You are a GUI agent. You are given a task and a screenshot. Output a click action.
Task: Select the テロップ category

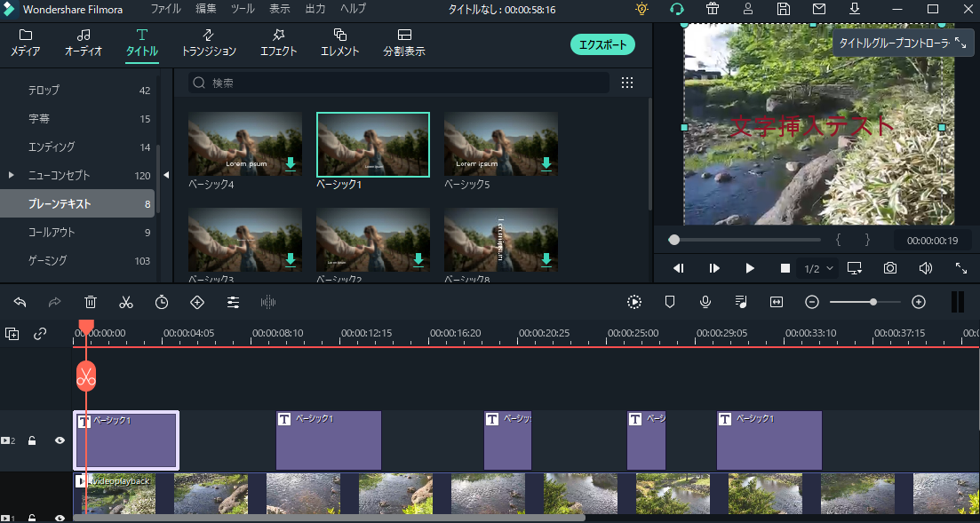tap(77, 90)
